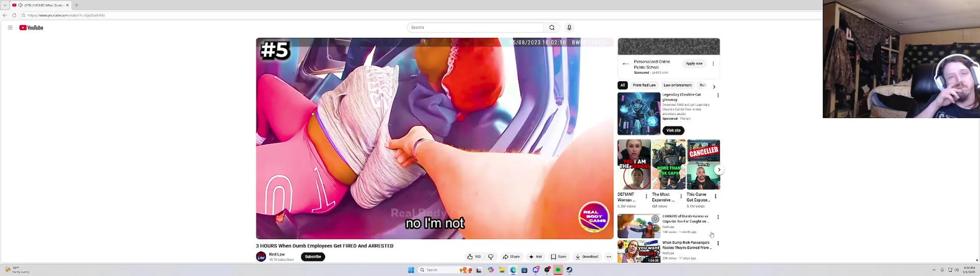Click the page scrollbar down arrow
The width and height of the screenshot is (980, 276).
coord(977,261)
